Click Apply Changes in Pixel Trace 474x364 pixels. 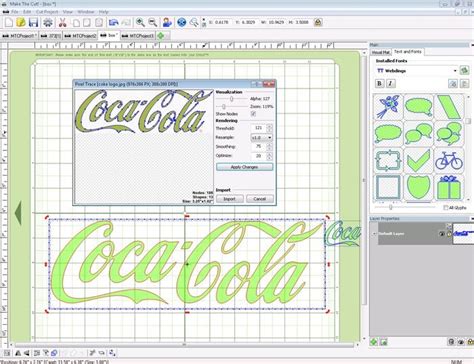coord(244,167)
